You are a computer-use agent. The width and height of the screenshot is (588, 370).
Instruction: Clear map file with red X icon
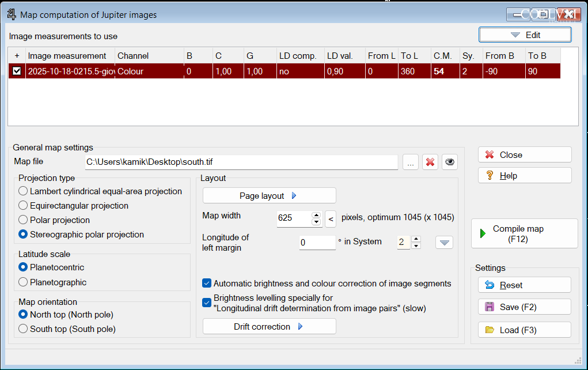(x=430, y=163)
